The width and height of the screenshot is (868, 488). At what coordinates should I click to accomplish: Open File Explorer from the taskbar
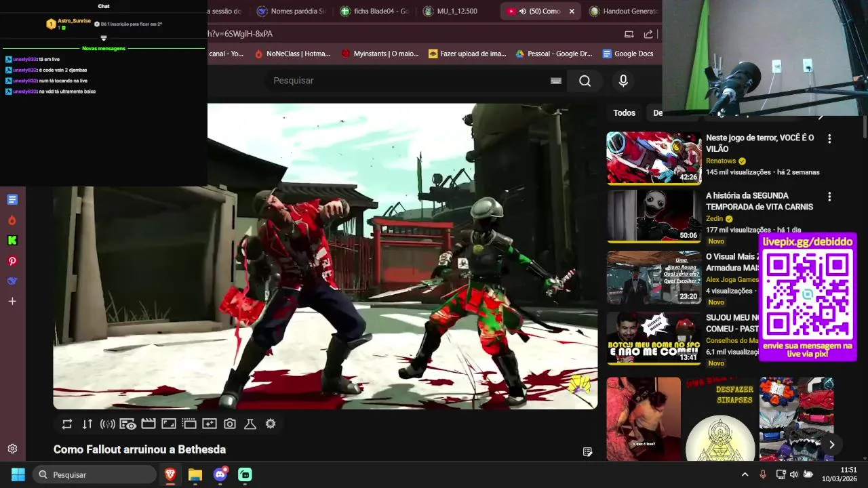coord(195,474)
